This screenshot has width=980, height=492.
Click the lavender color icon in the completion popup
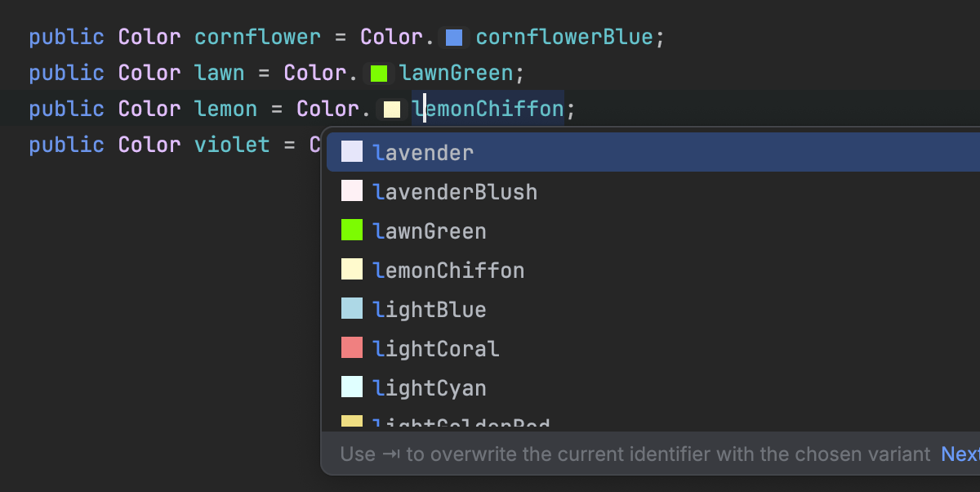pos(352,152)
